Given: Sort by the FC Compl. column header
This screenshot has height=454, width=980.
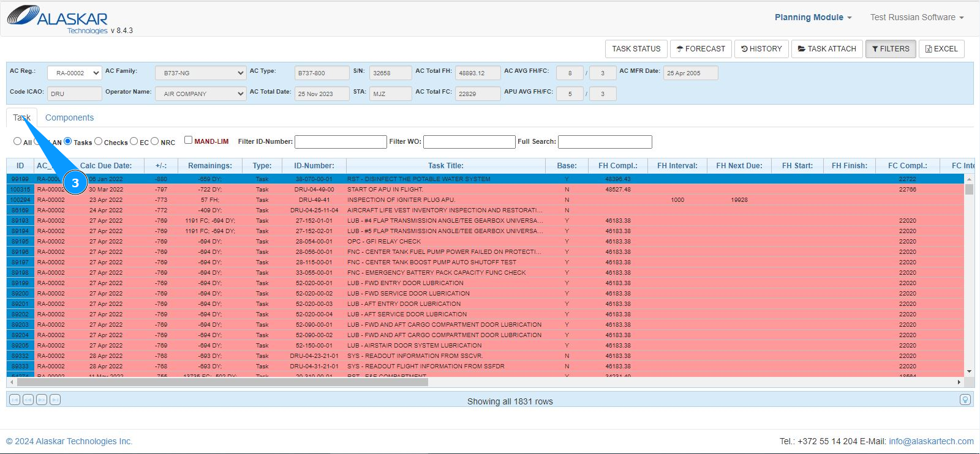Looking at the screenshot, I should pos(908,166).
